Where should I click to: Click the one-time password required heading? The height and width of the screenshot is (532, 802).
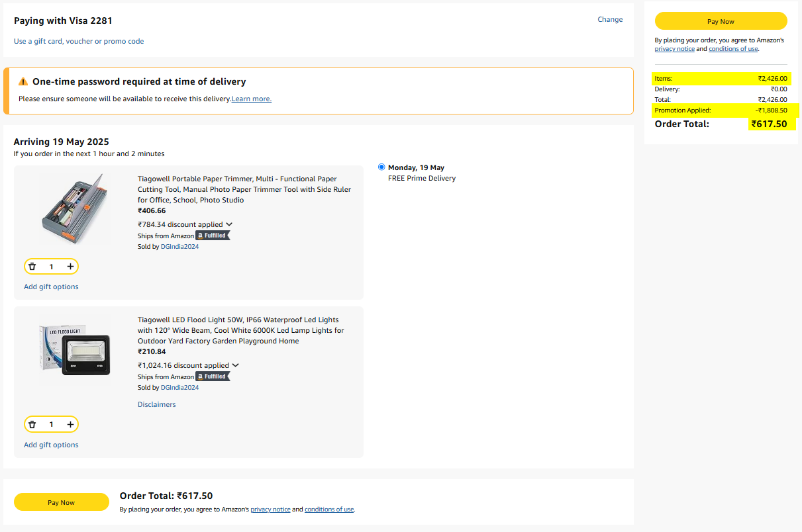tap(139, 82)
